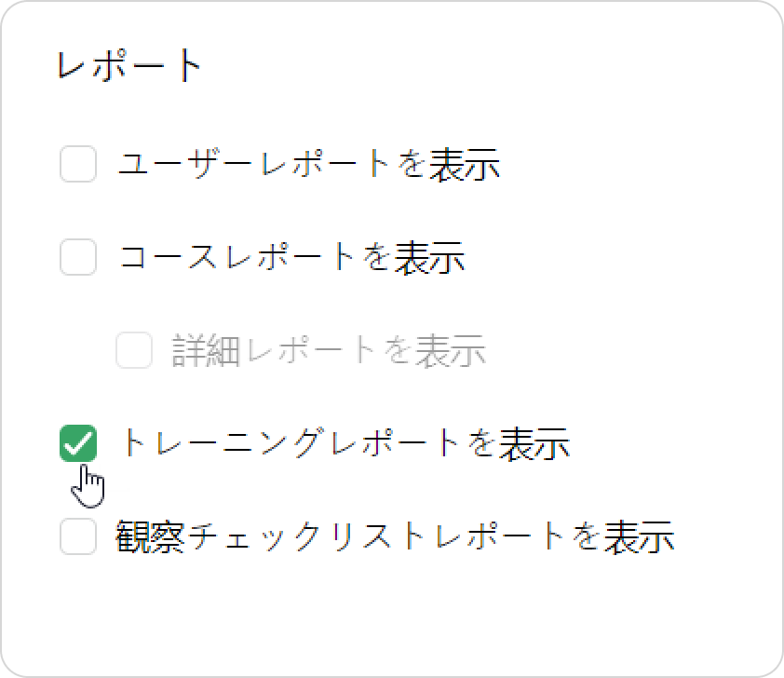Click the レポート section heading
784x678 pixels.
tap(129, 65)
